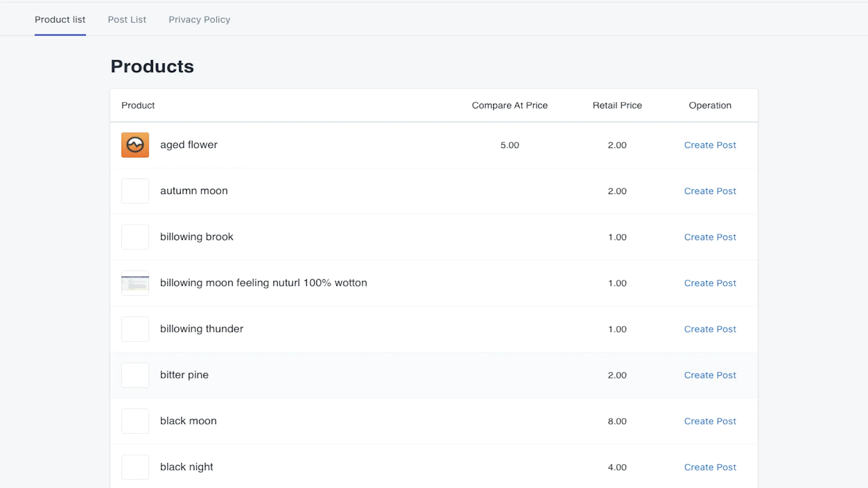
Task: Click the black night image placeholder
Action: [135, 467]
